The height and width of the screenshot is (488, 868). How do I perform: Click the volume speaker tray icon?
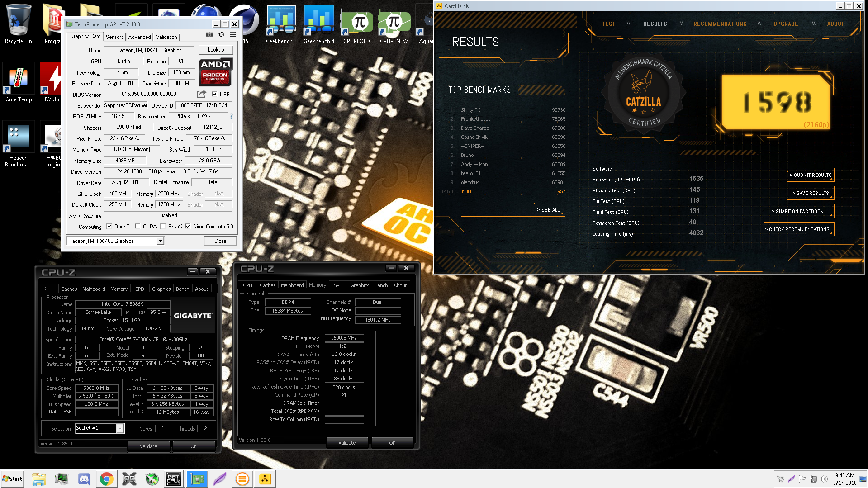pyautogui.click(x=824, y=479)
